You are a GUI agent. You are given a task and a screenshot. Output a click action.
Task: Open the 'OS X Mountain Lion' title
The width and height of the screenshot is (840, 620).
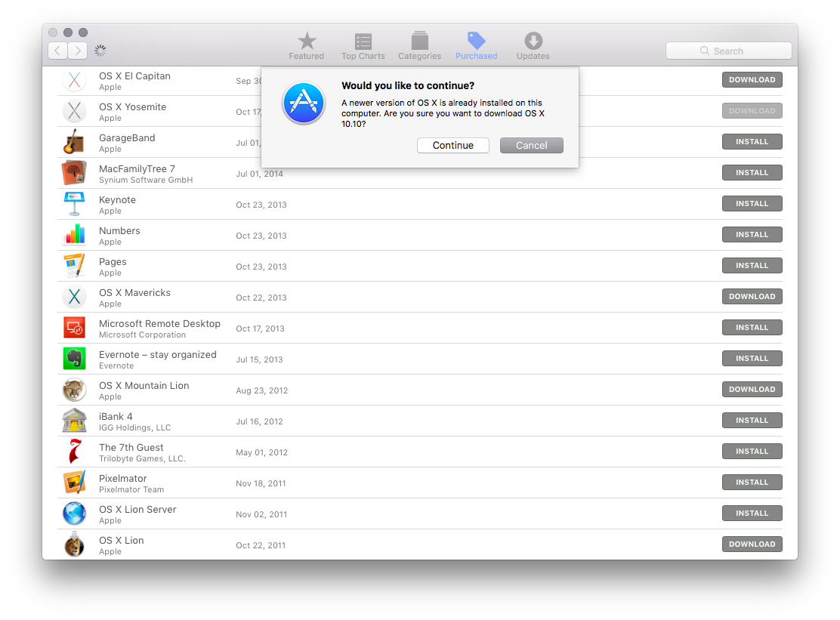tap(144, 385)
